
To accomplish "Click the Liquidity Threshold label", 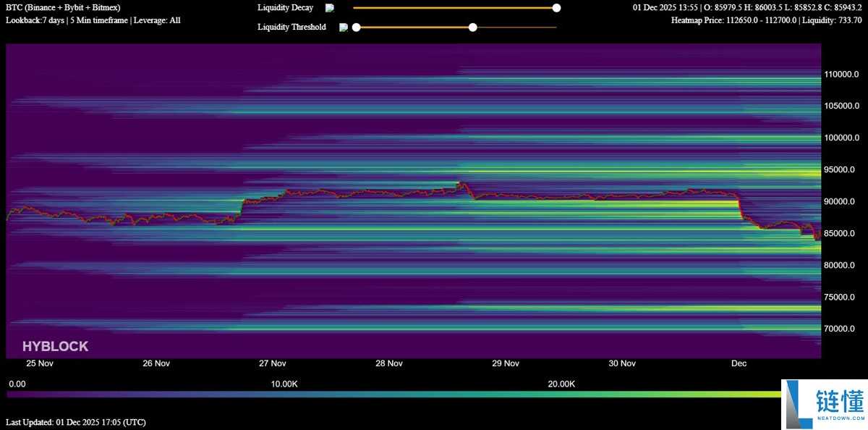I will 292,28.
